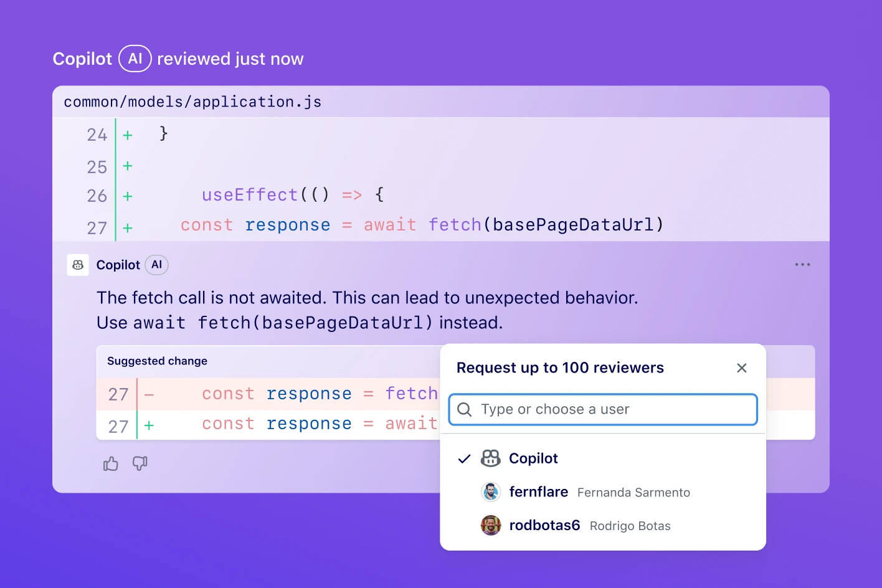The image size is (882, 588).
Task: Close the reviewer selection dialog
Action: tap(741, 367)
